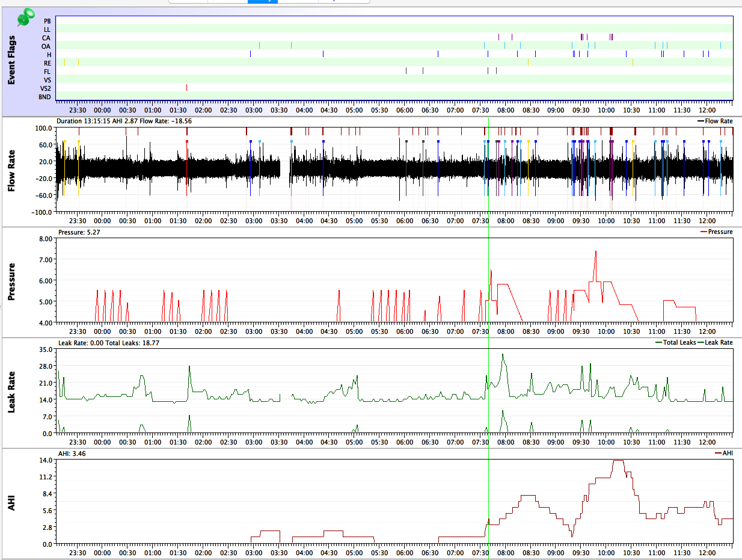Select the LL row label in Event Flags
Image resolution: width=742 pixels, height=560 pixels.
coord(48,29)
